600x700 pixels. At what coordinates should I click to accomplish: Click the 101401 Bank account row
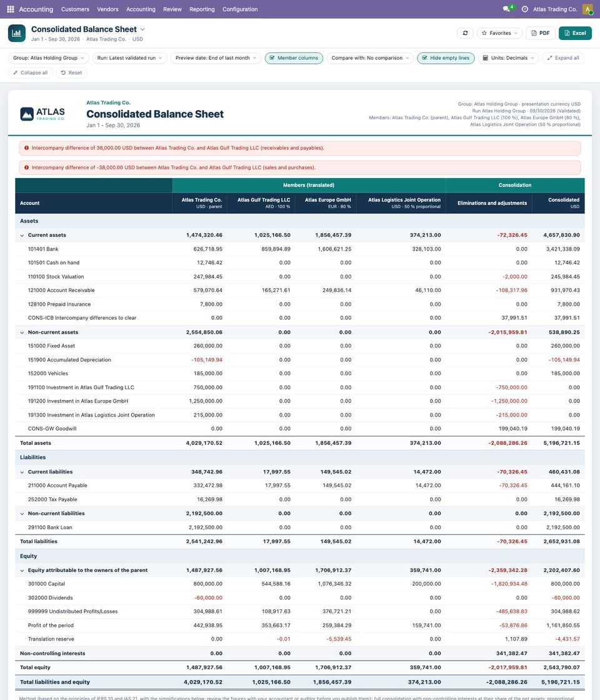pyautogui.click(x=300, y=249)
